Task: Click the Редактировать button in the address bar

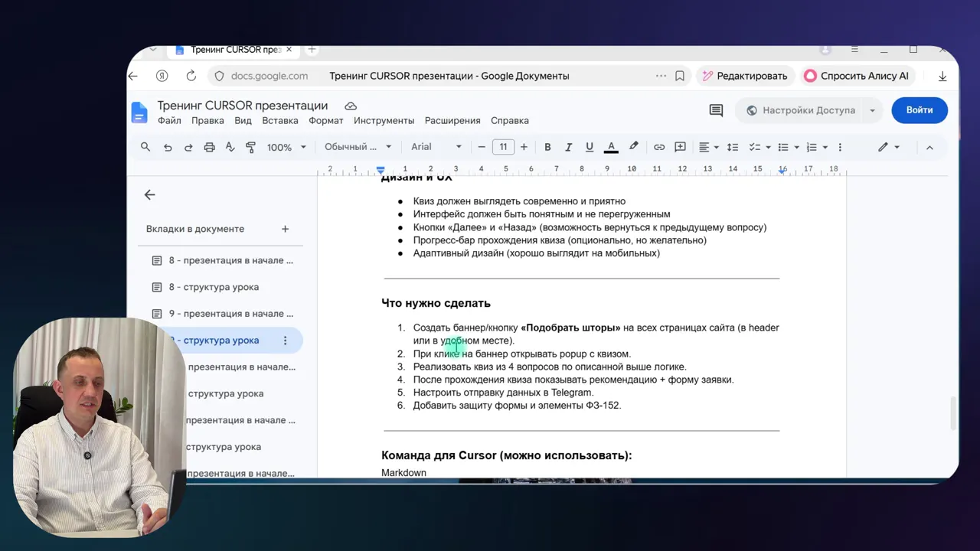Action: (x=745, y=76)
